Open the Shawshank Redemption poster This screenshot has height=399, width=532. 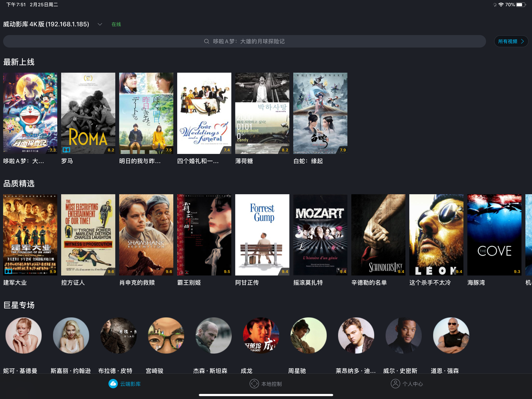146,235
